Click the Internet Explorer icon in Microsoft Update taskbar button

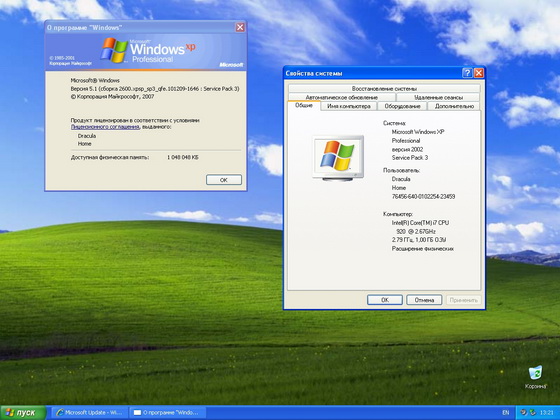pyautogui.click(x=60, y=412)
